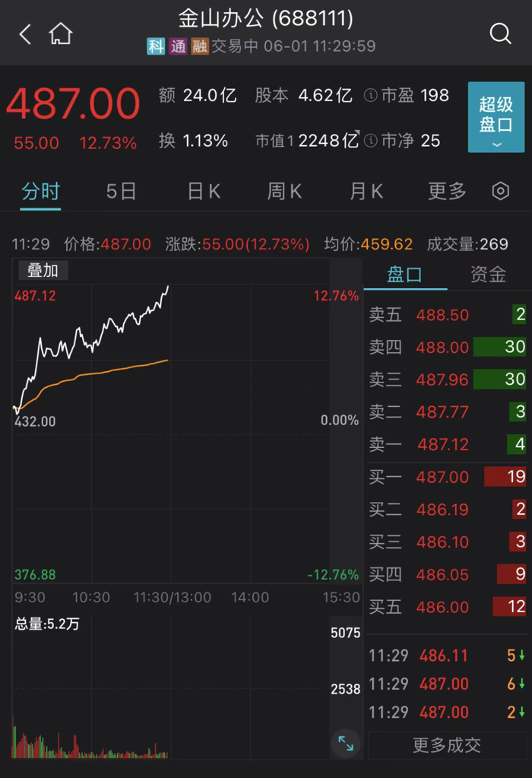This screenshot has height=778, width=532.
Task: Tap the back arrow icon
Action: click(x=25, y=33)
